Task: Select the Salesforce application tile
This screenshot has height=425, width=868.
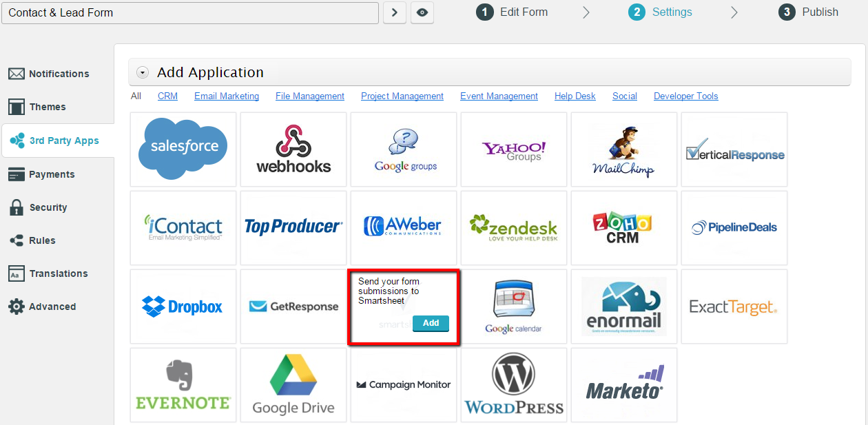Action: tap(183, 149)
